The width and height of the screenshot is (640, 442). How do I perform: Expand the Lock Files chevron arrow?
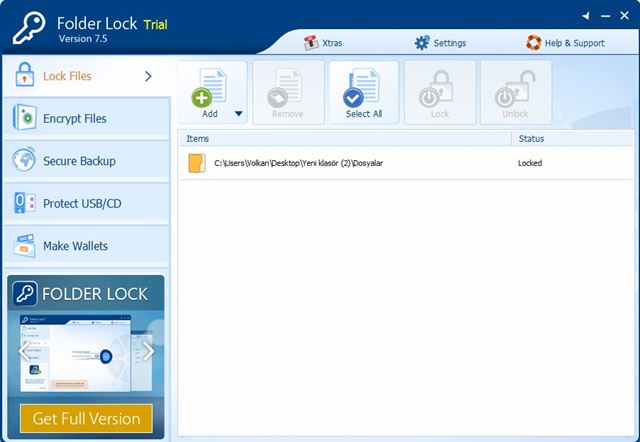tap(148, 76)
